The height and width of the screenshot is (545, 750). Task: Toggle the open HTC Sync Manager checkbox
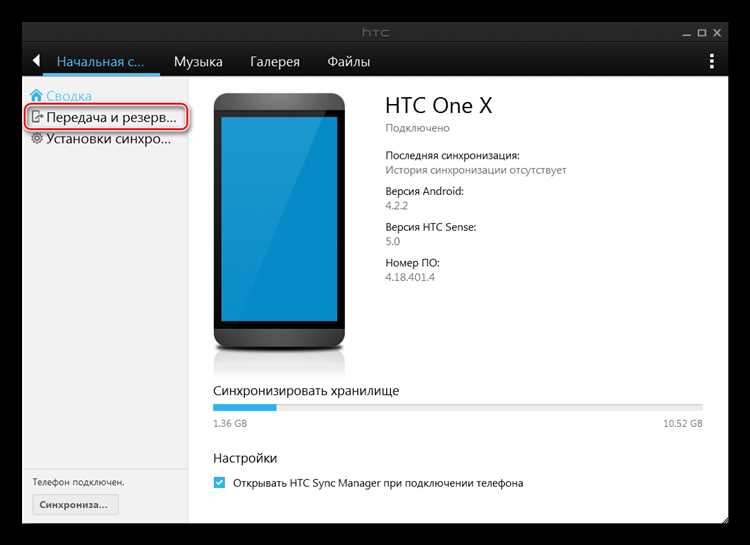tap(220, 483)
